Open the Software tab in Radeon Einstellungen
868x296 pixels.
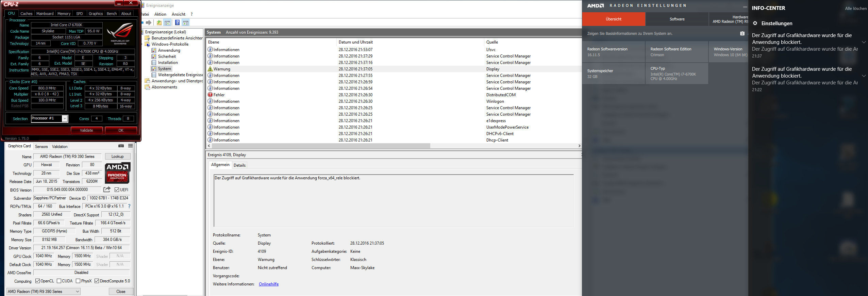pyautogui.click(x=677, y=19)
